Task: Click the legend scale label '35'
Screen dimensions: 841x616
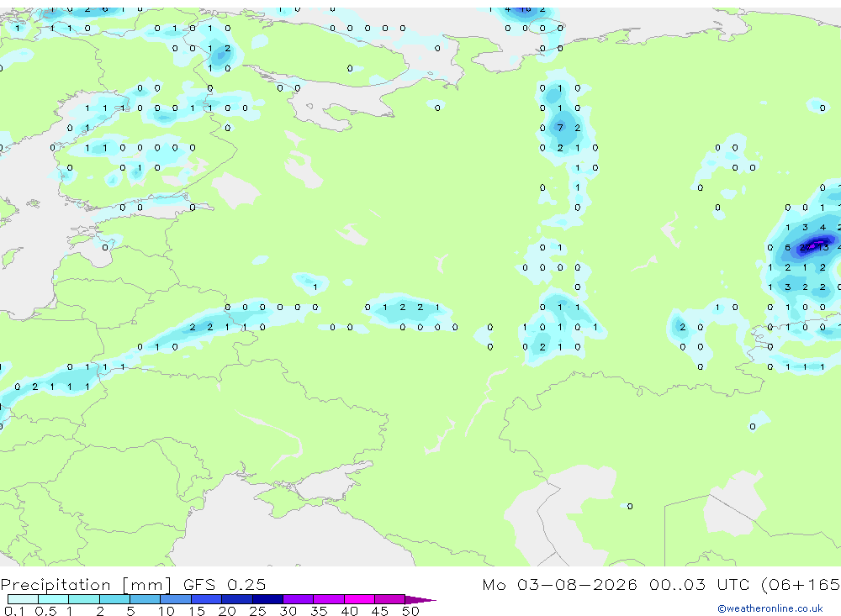Action: click(319, 611)
